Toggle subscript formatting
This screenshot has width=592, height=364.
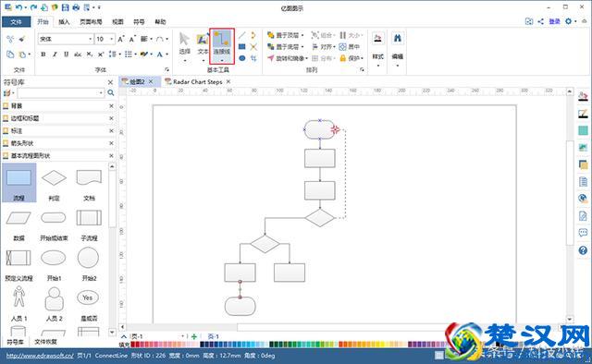[89, 55]
